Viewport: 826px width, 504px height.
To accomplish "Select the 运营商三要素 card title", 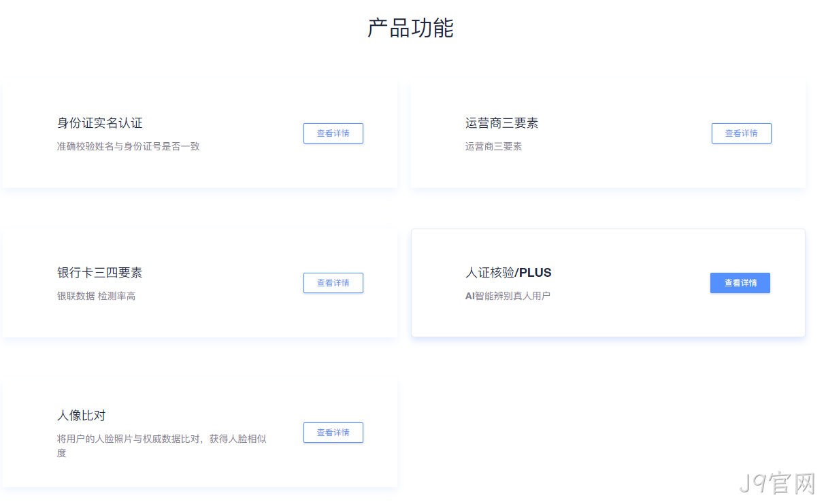I will [502, 123].
